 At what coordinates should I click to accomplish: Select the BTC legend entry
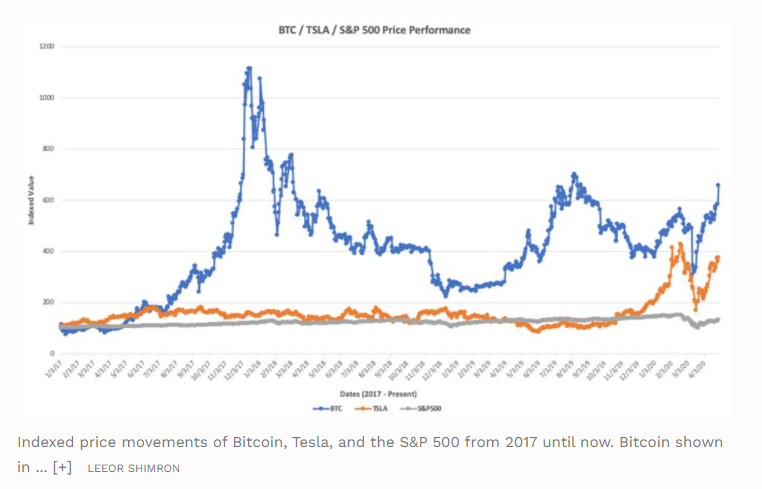pyautogui.click(x=328, y=408)
